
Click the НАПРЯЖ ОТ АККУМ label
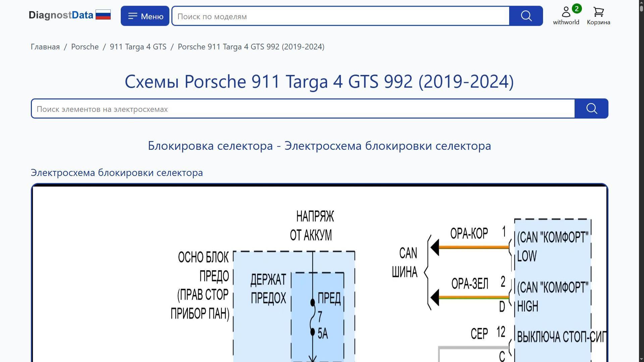(x=312, y=226)
